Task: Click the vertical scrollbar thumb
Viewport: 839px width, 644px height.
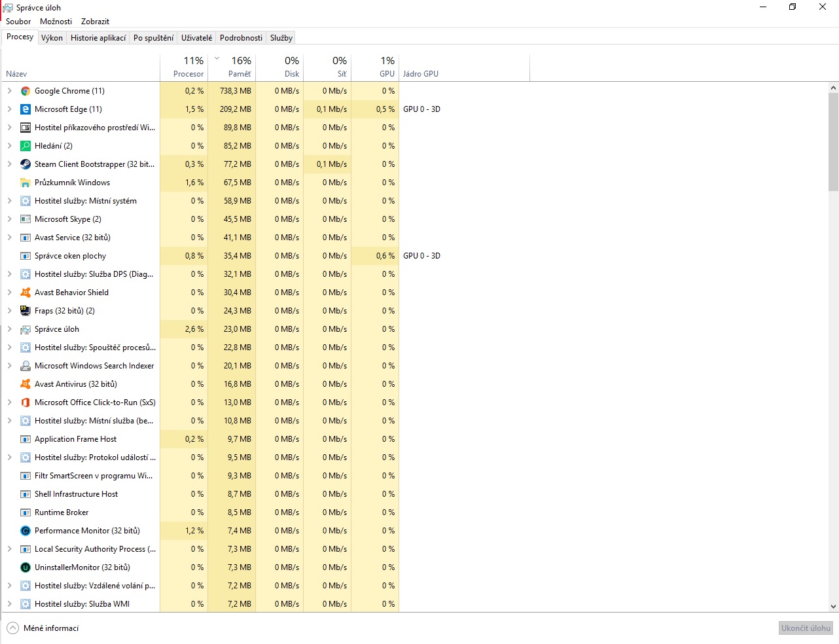Action: coord(834,142)
